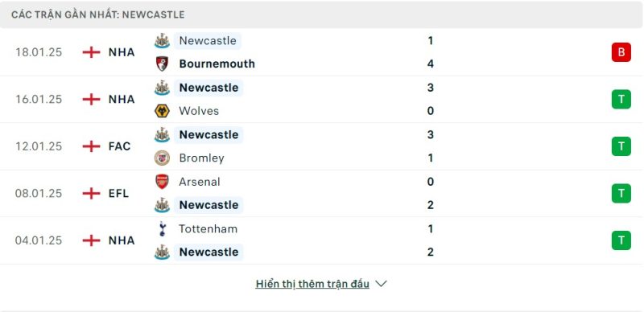Click the red B loss result badge

(x=621, y=52)
